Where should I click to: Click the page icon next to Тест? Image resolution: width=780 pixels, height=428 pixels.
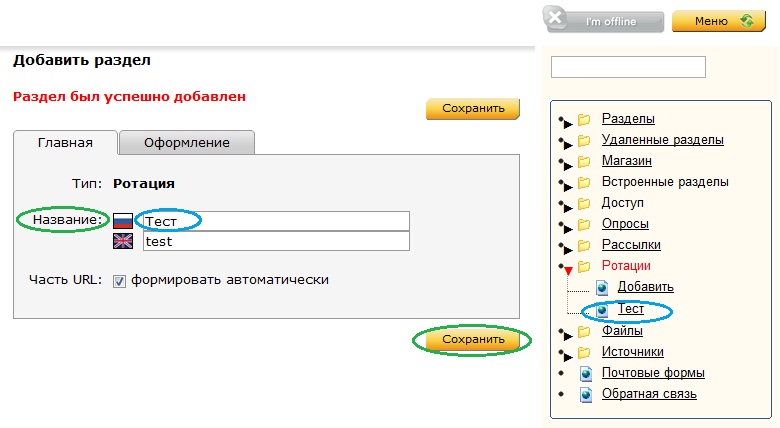(x=602, y=310)
